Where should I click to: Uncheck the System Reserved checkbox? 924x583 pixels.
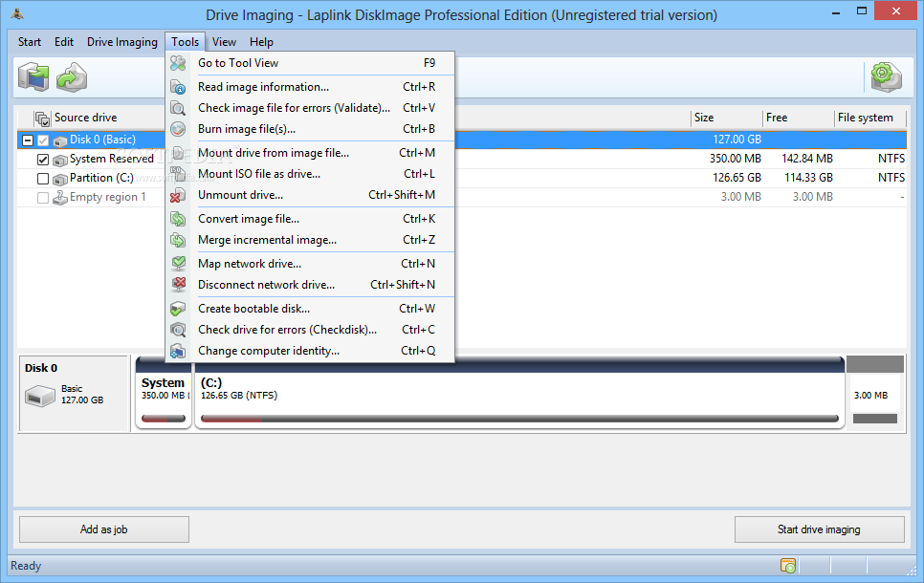click(x=43, y=159)
